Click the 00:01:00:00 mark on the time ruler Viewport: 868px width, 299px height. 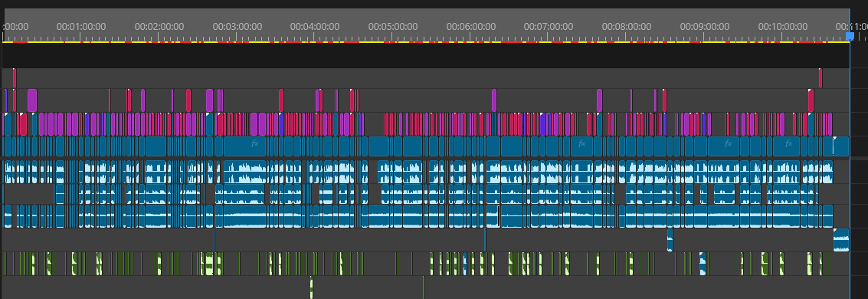pyautogui.click(x=80, y=26)
